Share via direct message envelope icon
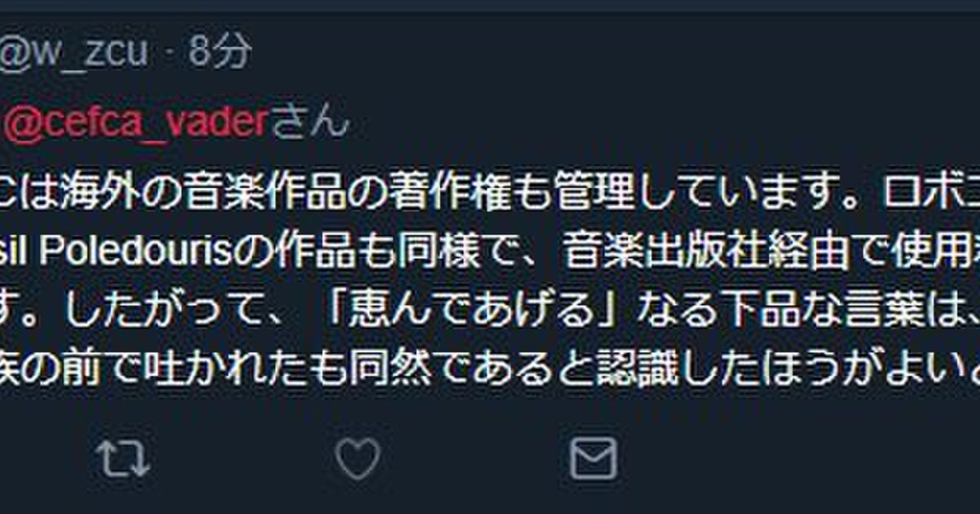The height and width of the screenshot is (514, 980). (593, 458)
